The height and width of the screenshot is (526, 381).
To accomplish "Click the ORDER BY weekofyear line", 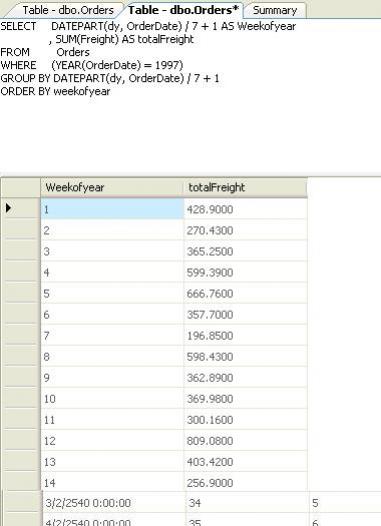I will tap(55, 91).
